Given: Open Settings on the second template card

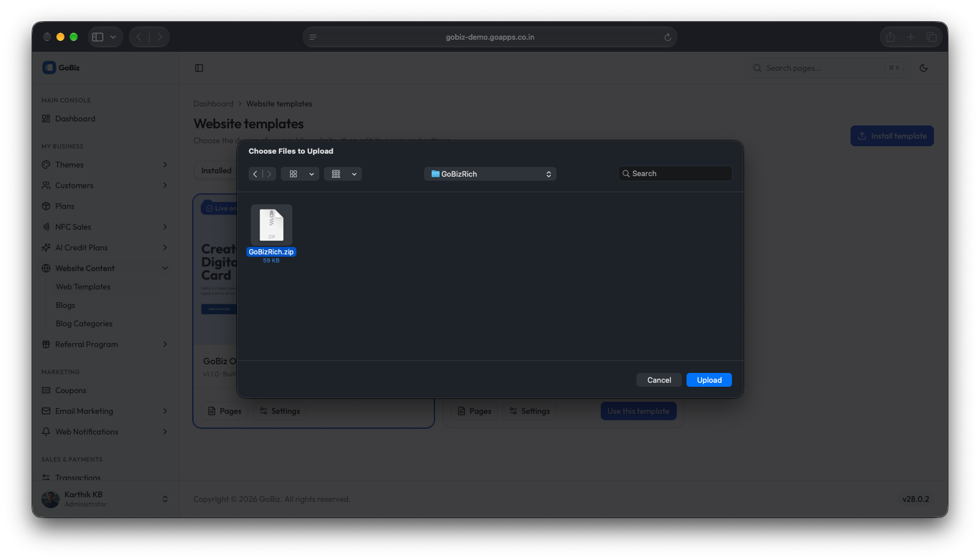Looking at the screenshot, I should click(529, 411).
